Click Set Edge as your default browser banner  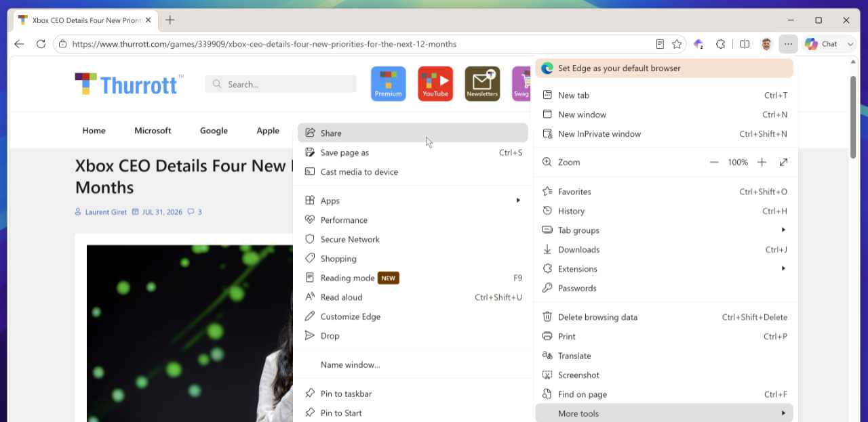point(664,68)
